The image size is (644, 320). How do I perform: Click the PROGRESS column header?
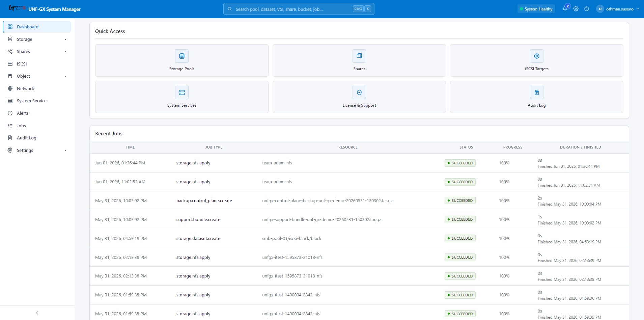click(x=513, y=147)
